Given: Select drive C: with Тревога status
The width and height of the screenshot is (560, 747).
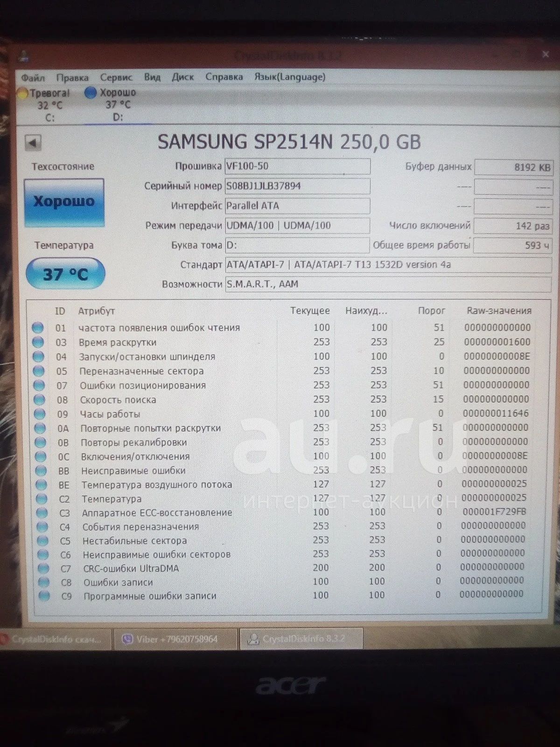Looking at the screenshot, I should (x=45, y=106).
